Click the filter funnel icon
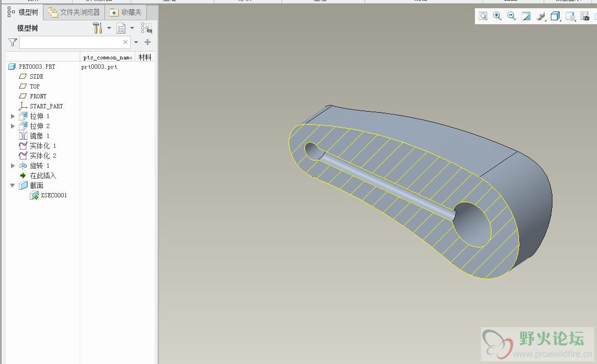Screen dimensions: 597x364 pyautogui.click(x=13, y=42)
